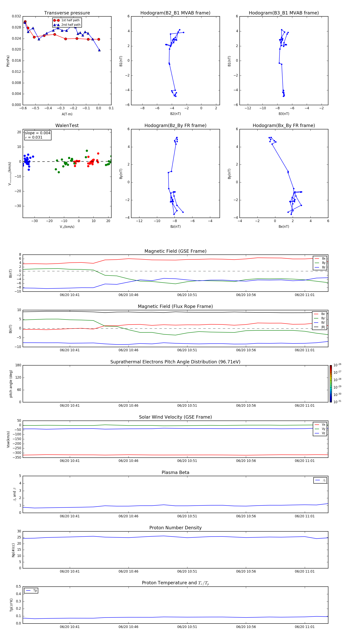Click the 'slope = 0.004' annotation
Viewport: 351px width, 644px height.
tap(37, 133)
